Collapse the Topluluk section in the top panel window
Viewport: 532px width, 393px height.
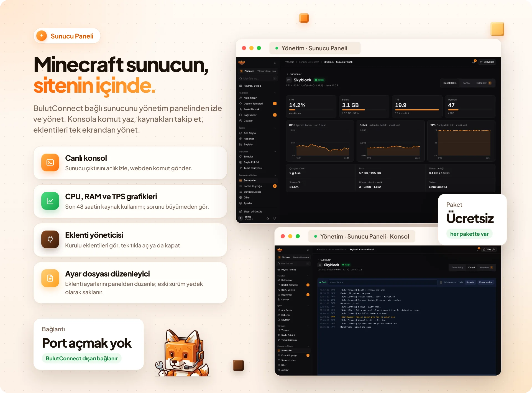click(x=275, y=93)
